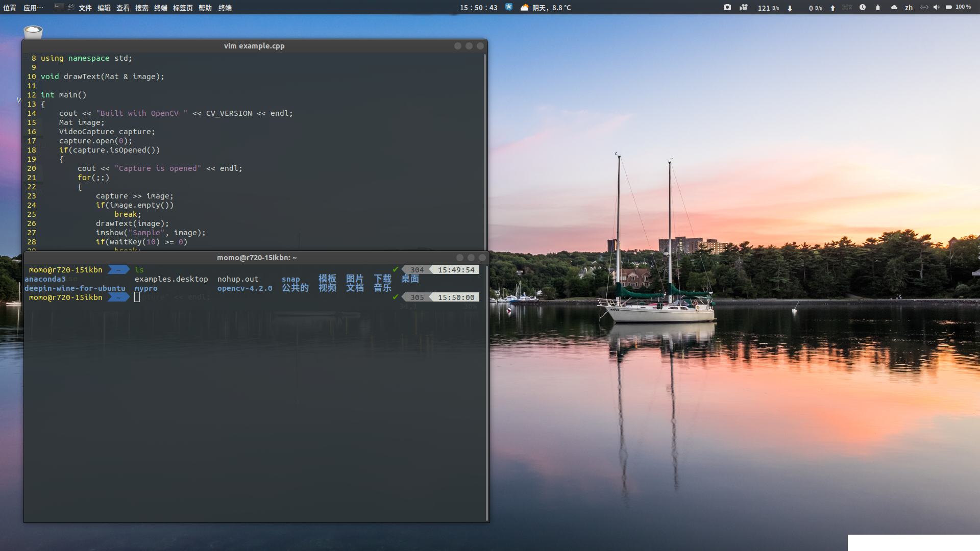This screenshot has width=980, height=551.
Task: Open the 位置 places menu
Action: (10, 8)
